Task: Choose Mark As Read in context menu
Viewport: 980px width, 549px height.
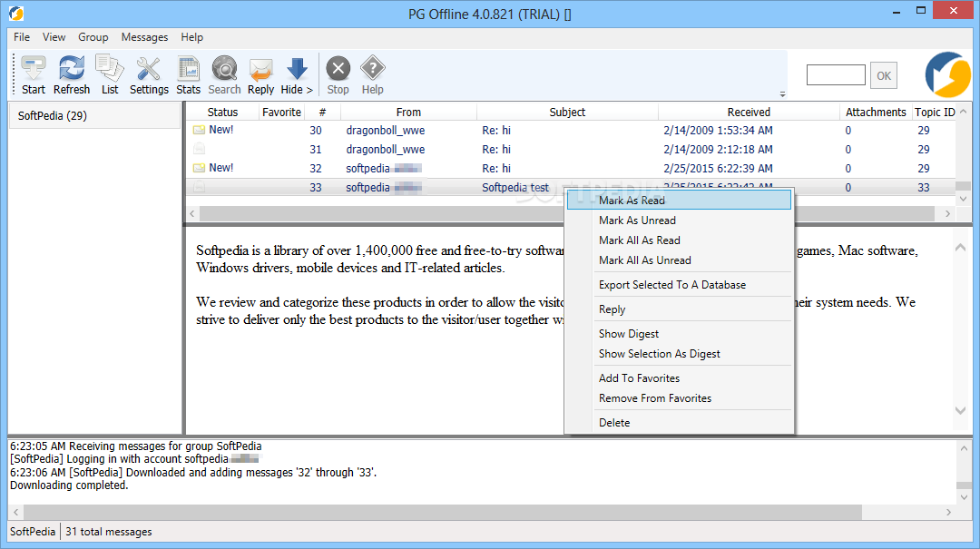Action: 679,201
